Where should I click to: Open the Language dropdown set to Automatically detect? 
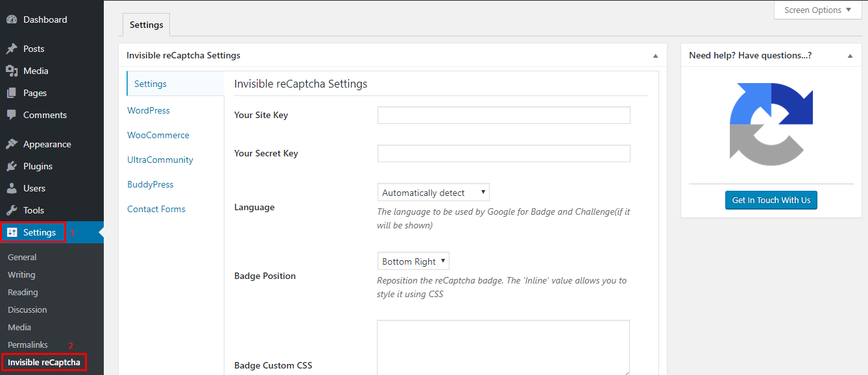[x=433, y=192]
